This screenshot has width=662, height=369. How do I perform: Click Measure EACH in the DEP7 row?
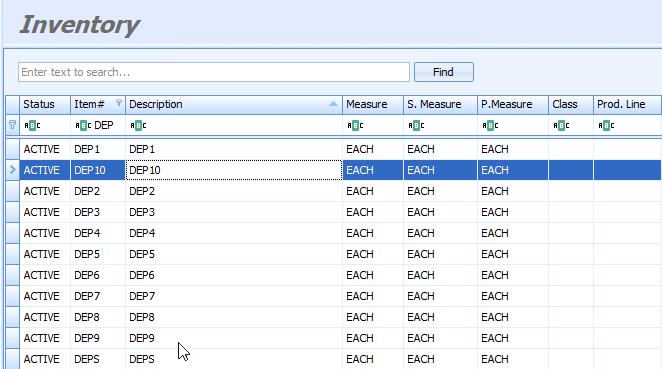[x=373, y=296]
